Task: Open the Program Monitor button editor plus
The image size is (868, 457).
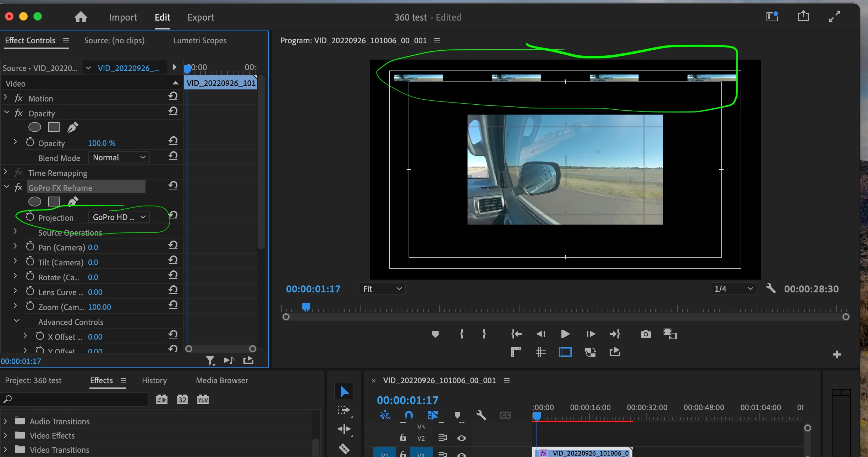Action: tap(837, 354)
